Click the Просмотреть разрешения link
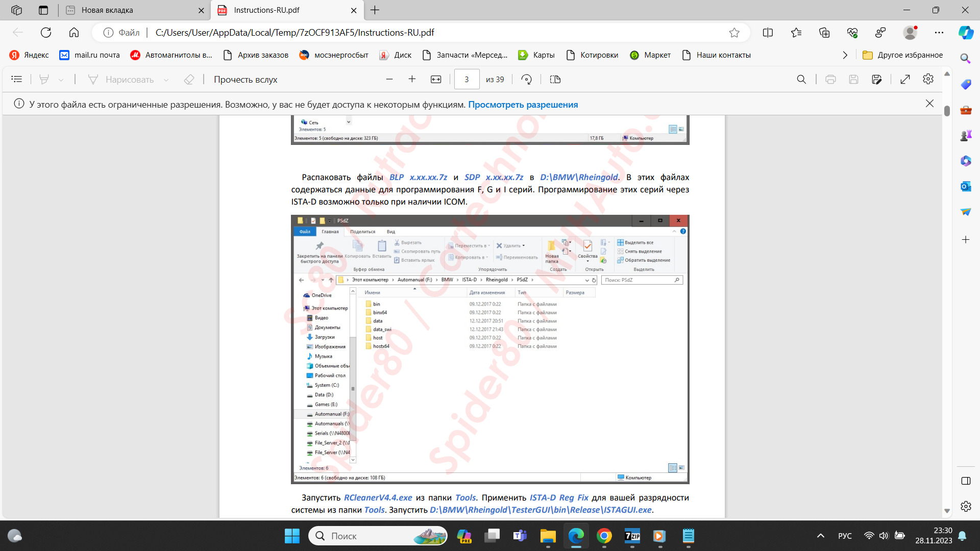The width and height of the screenshot is (980, 551). pos(523,104)
